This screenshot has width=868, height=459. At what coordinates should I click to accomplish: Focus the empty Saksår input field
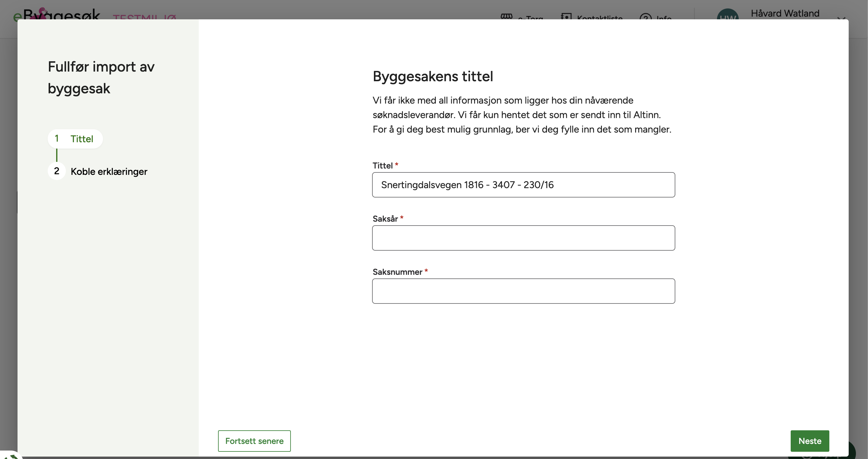tap(523, 238)
